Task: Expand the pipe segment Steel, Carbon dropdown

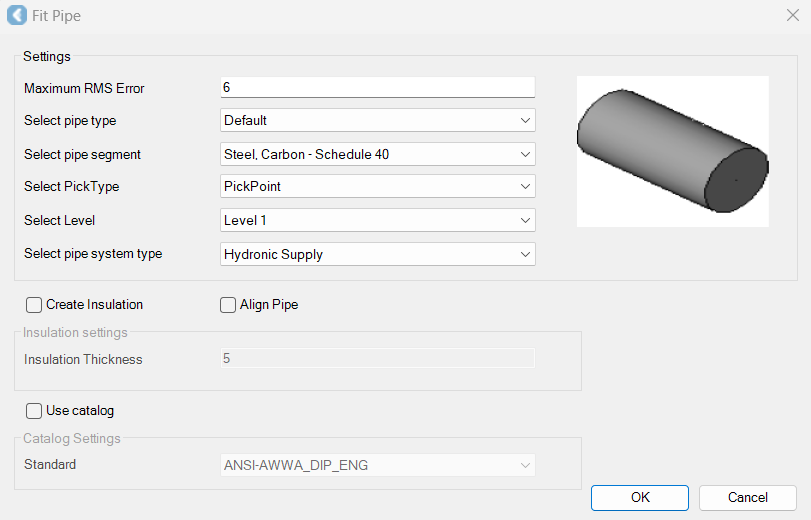Action: pos(377,155)
